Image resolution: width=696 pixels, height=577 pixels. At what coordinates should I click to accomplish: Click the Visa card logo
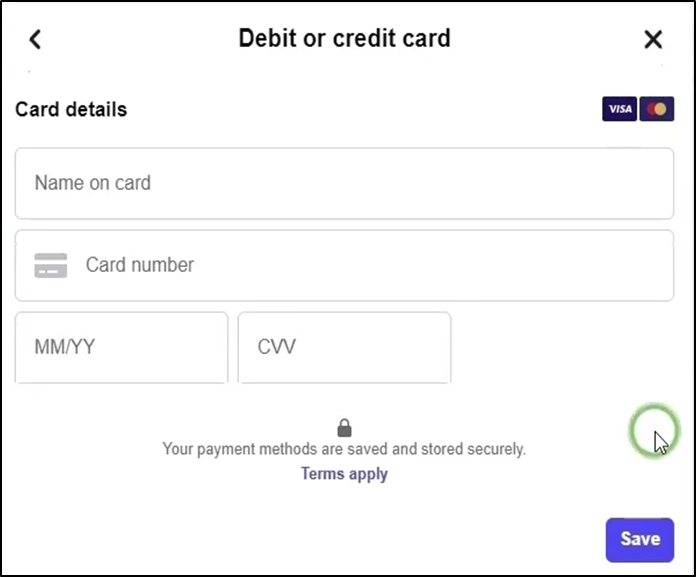(620, 109)
